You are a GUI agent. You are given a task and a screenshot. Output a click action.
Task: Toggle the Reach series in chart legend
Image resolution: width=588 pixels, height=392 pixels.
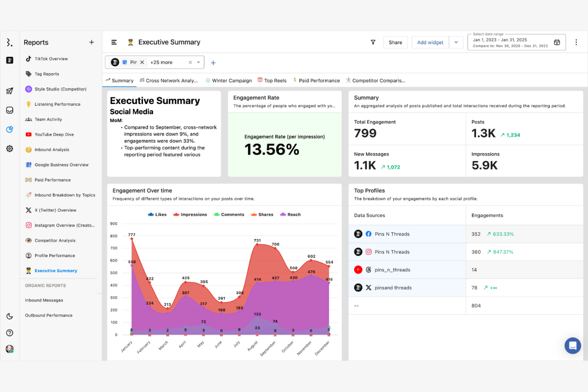point(290,214)
